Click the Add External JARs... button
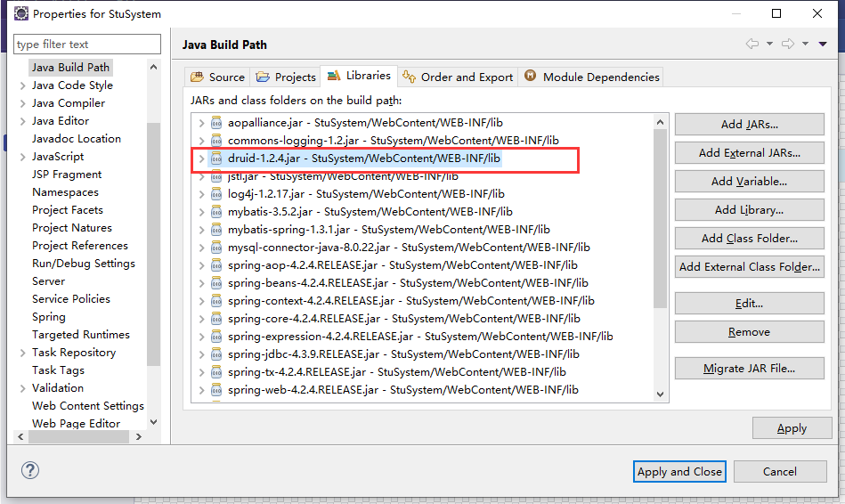 (749, 153)
